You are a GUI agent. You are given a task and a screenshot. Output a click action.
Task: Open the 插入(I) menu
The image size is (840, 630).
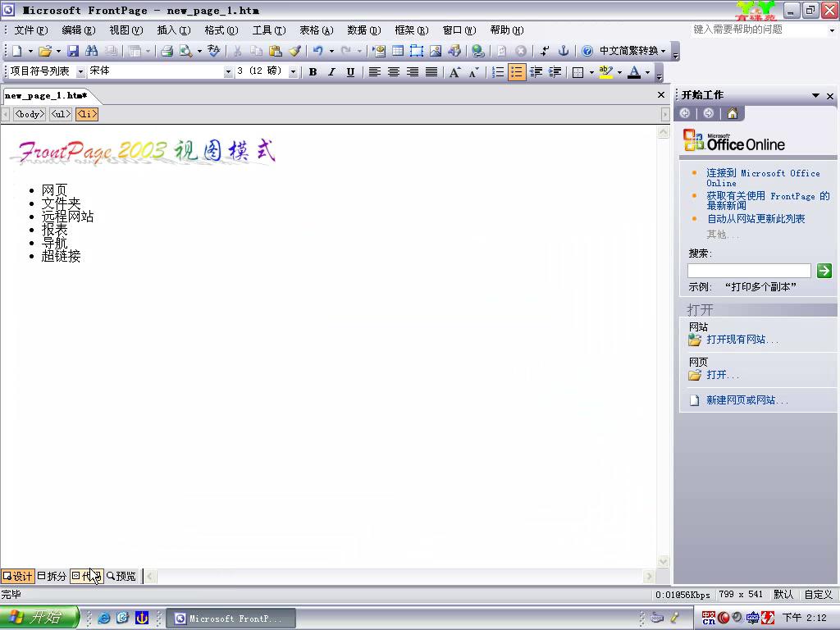(174, 30)
